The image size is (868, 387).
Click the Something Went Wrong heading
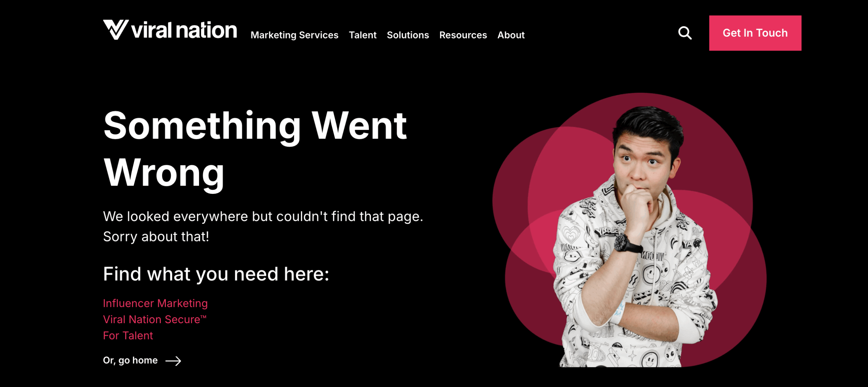255,149
